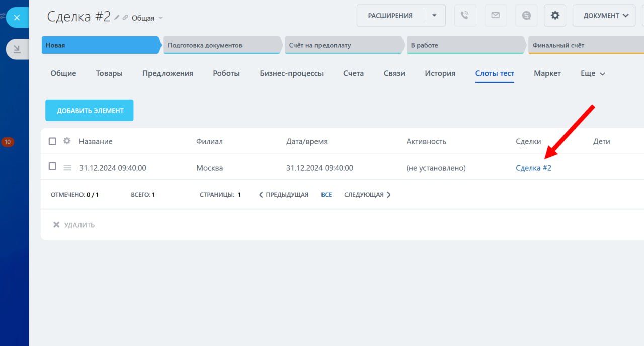Copy deal link via chain icon
Viewport: 644px width, 346px height.
(125, 18)
